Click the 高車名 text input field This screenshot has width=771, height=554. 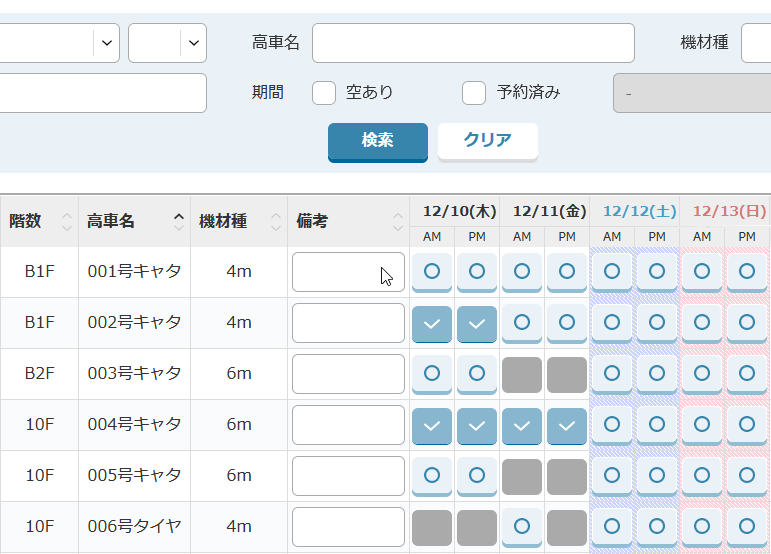[x=473, y=43]
